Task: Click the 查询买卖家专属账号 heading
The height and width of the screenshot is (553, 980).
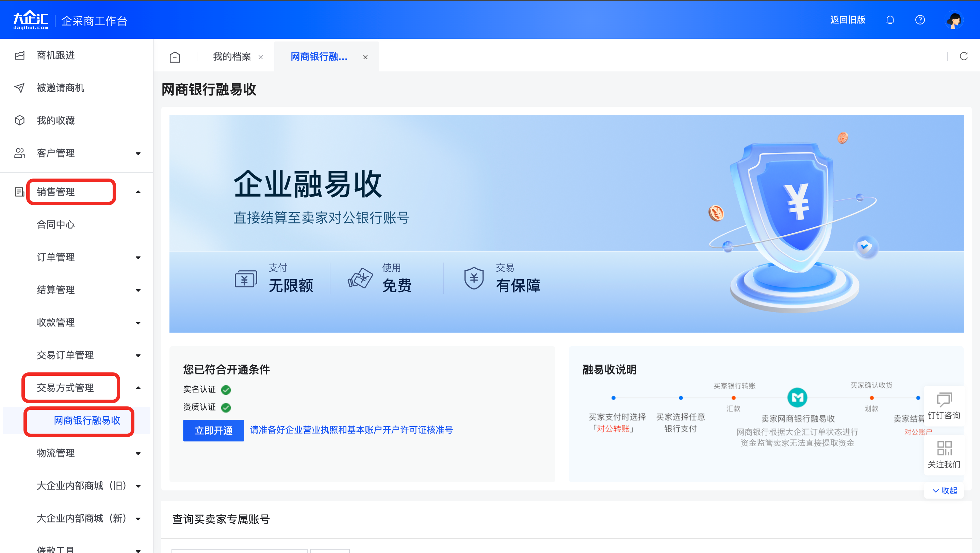Action: 221,520
